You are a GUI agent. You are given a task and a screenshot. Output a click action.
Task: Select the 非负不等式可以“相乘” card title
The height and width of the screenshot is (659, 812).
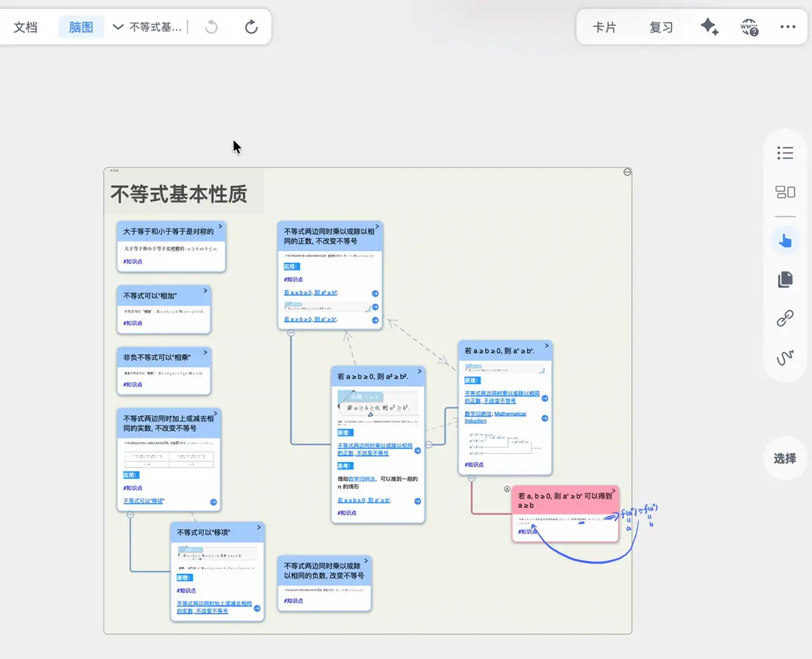pos(157,357)
